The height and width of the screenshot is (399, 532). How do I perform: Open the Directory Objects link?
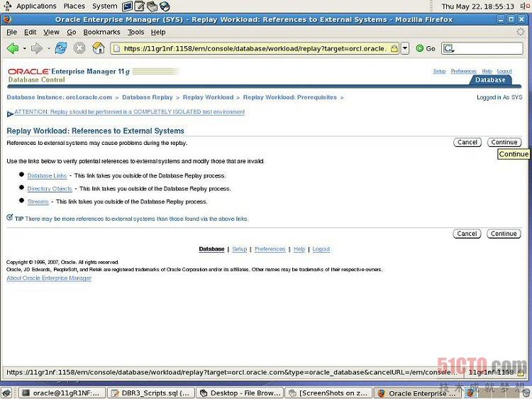click(x=50, y=189)
